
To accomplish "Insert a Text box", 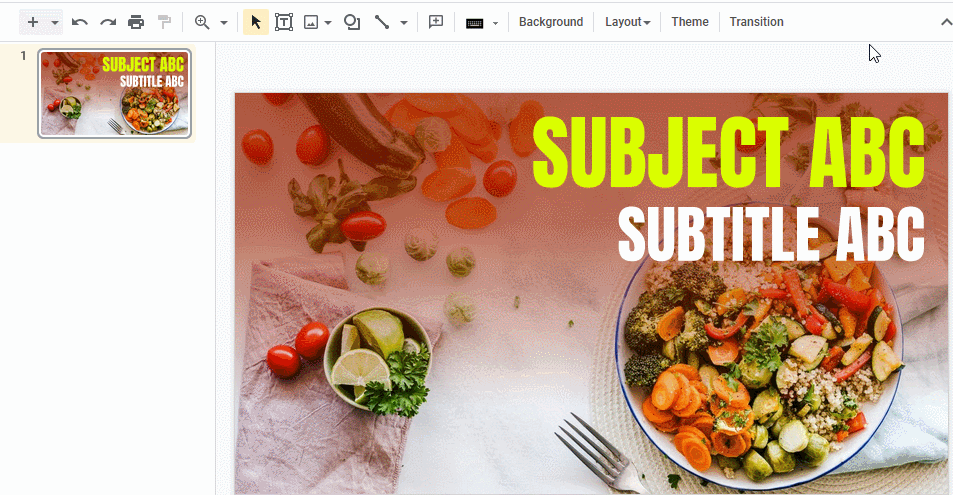I will [284, 22].
